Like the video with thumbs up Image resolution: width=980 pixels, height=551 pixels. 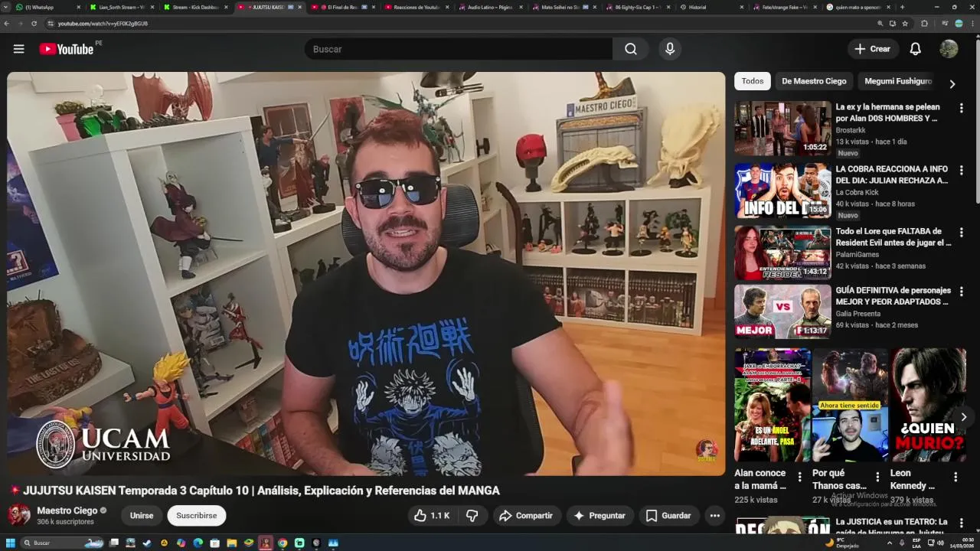coord(432,516)
